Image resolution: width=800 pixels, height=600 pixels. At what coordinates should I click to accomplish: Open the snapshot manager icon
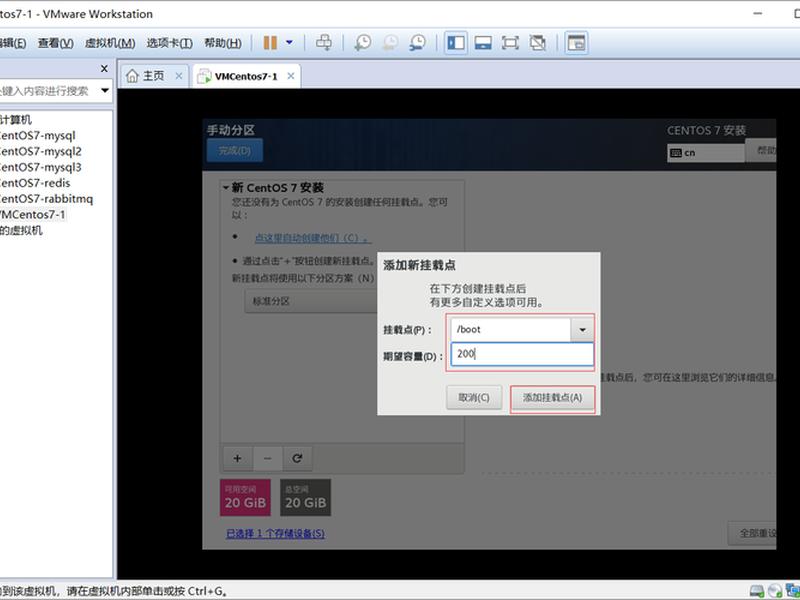point(418,42)
